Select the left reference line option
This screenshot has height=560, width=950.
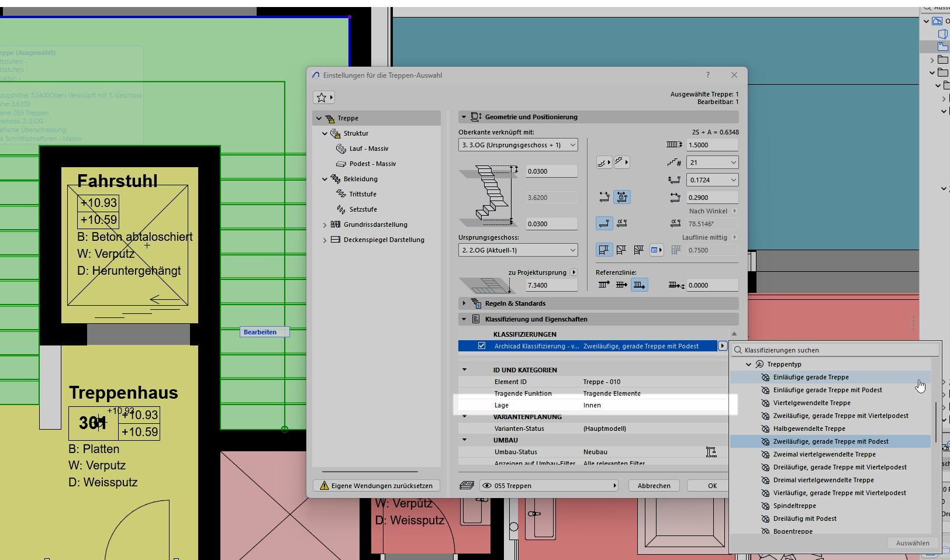[604, 285]
